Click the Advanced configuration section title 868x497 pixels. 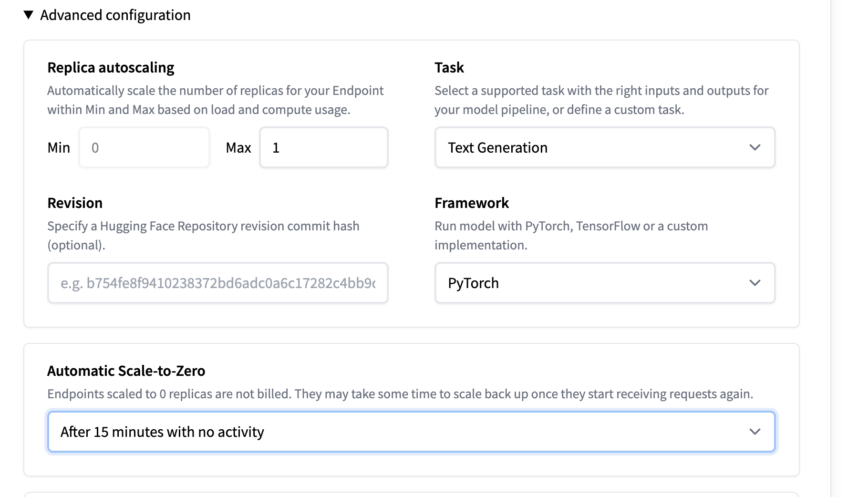(115, 15)
